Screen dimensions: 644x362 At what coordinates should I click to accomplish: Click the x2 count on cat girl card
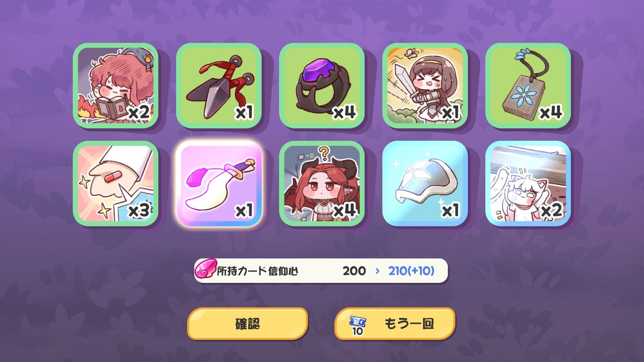point(551,211)
